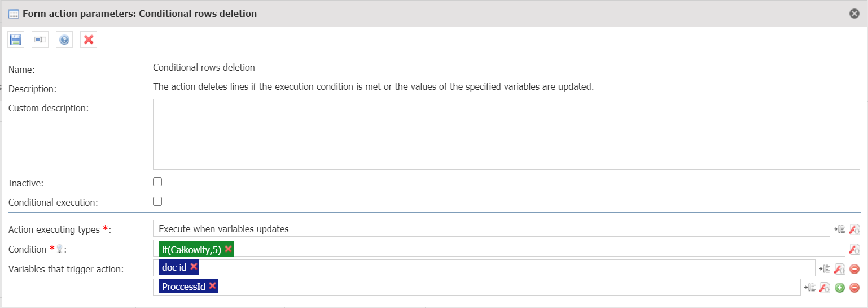
Task: Open function editor for Action executing types
Action: tap(854, 229)
